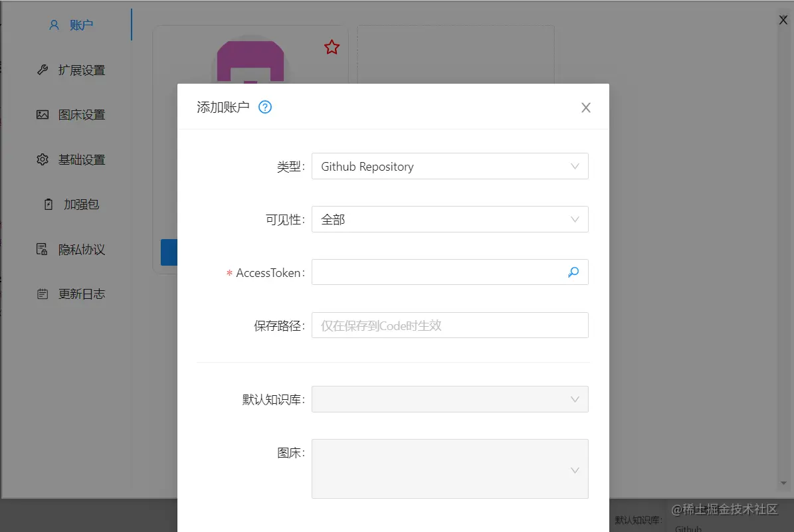This screenshot has width=794, height=532.
Task: Click the gear icon for 基础设置
Action: [x=43, y=159]
